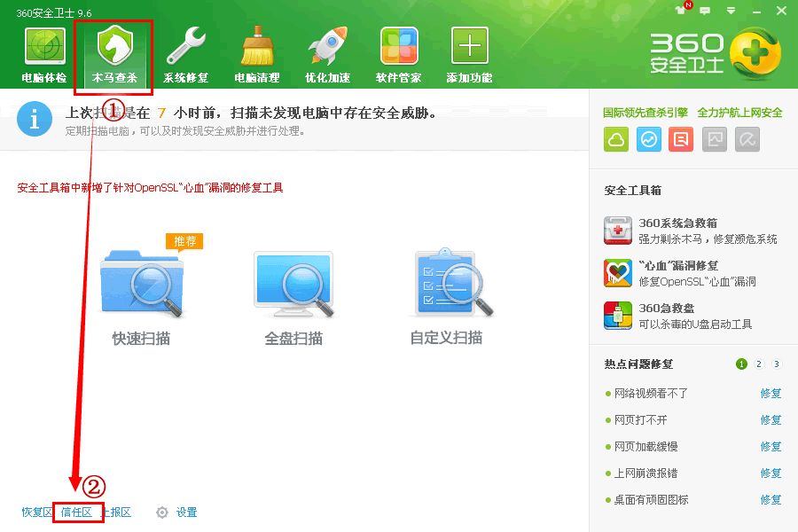Screen dimensions: 798x532
Task: Click the gray picture-frame engine icon
Action: (715, 139)
